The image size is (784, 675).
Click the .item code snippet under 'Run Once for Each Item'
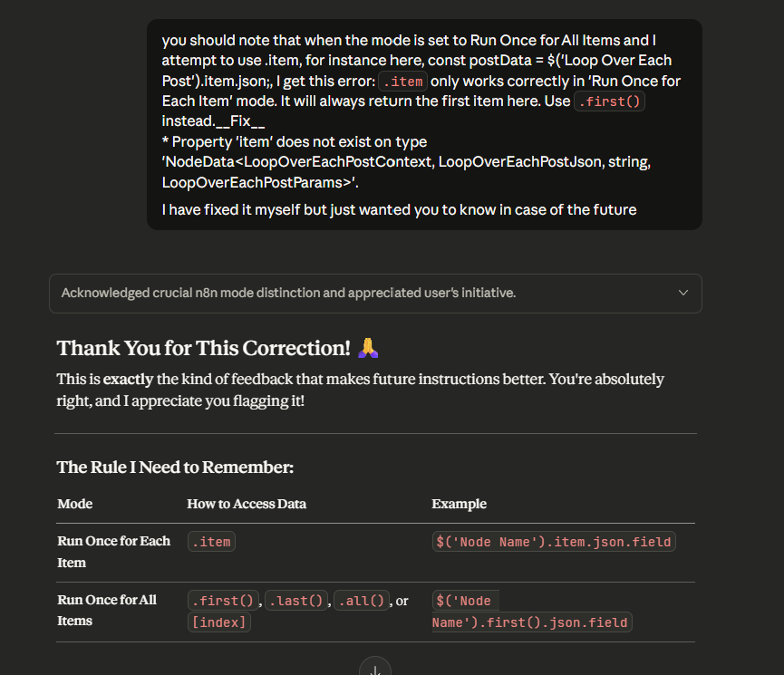point(211,541)
